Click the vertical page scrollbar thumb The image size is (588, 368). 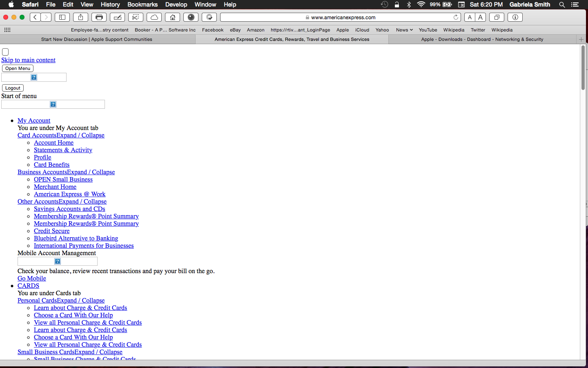pyautogui.click(x=583, y=67)
